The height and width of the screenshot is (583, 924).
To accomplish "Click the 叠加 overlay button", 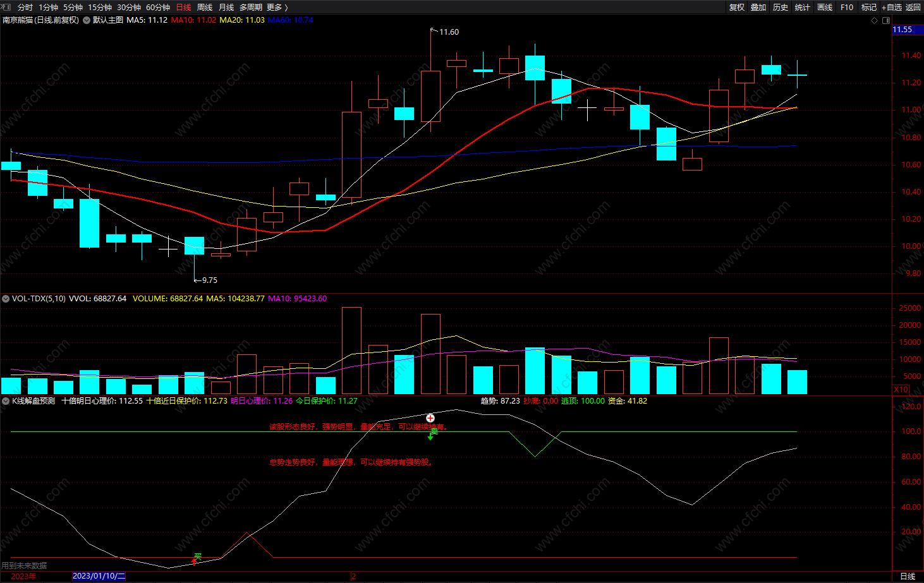I will pos(758,7).
